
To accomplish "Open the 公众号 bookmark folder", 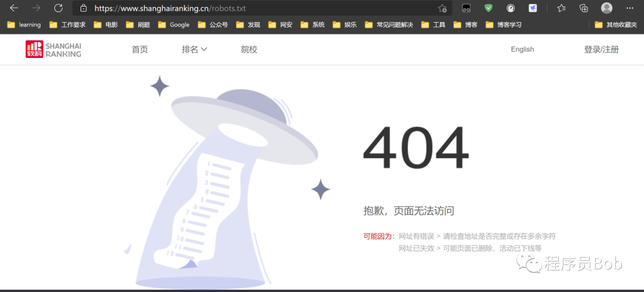I will coord(213,24).
